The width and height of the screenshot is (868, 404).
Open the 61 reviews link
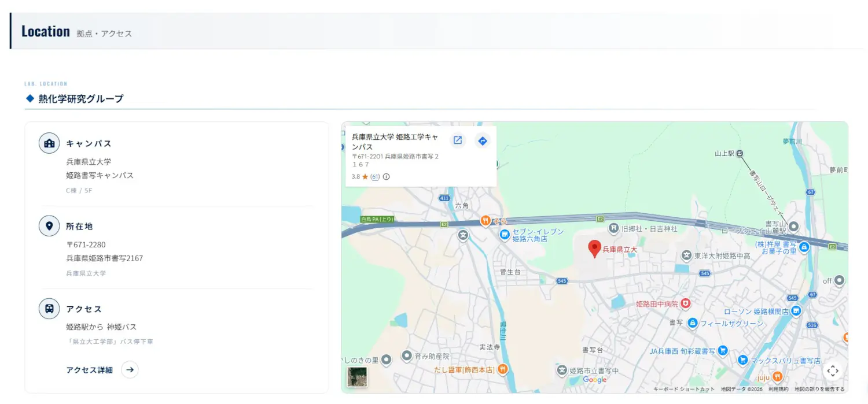click(x=375, y=177)
